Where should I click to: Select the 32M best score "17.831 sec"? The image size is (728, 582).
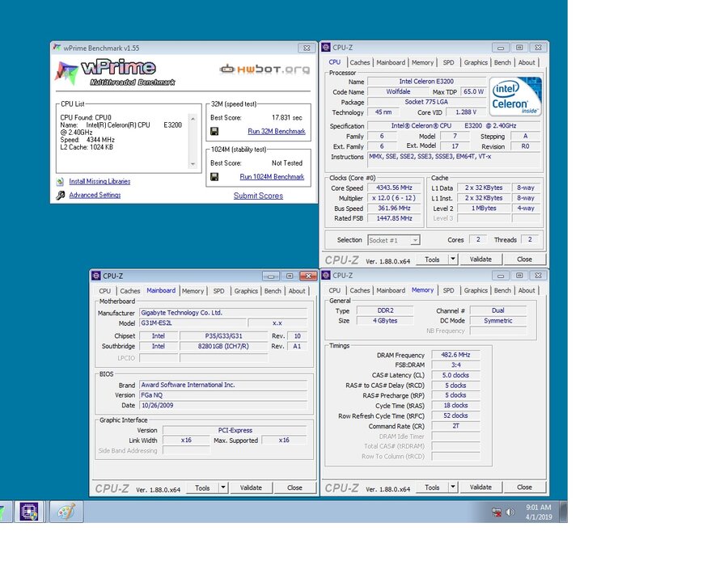click(287, 118)
